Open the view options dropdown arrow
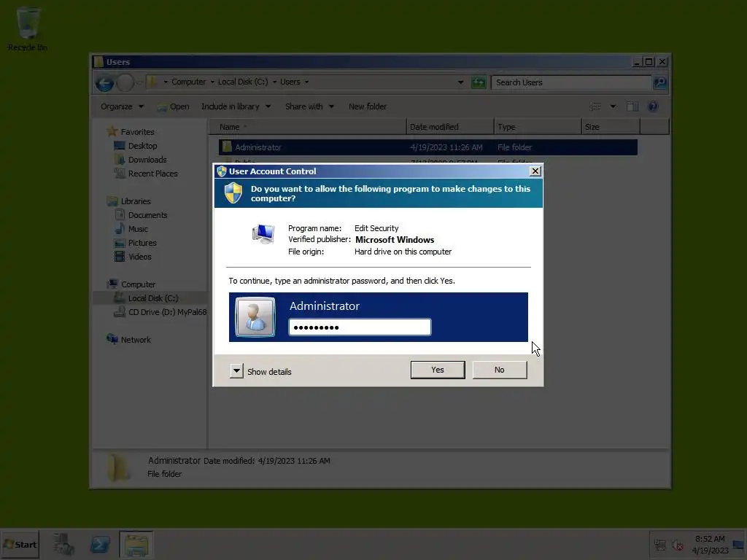 coord(613,106)
